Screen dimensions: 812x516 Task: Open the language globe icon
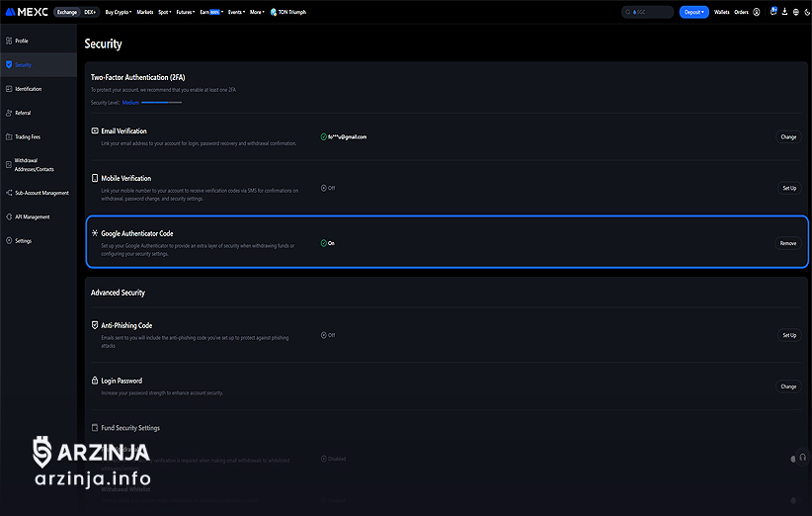796,12
